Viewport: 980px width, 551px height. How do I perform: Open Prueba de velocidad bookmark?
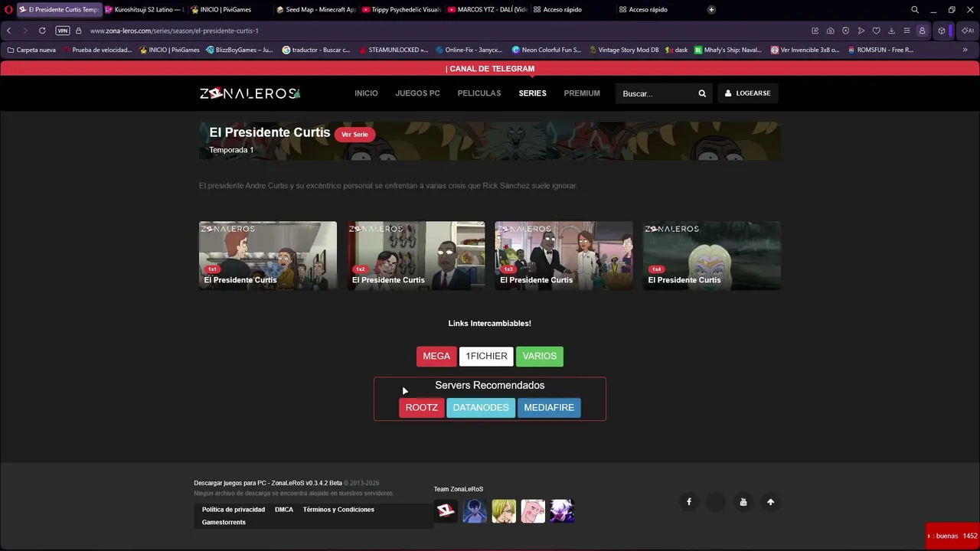(x=97, y=50)
